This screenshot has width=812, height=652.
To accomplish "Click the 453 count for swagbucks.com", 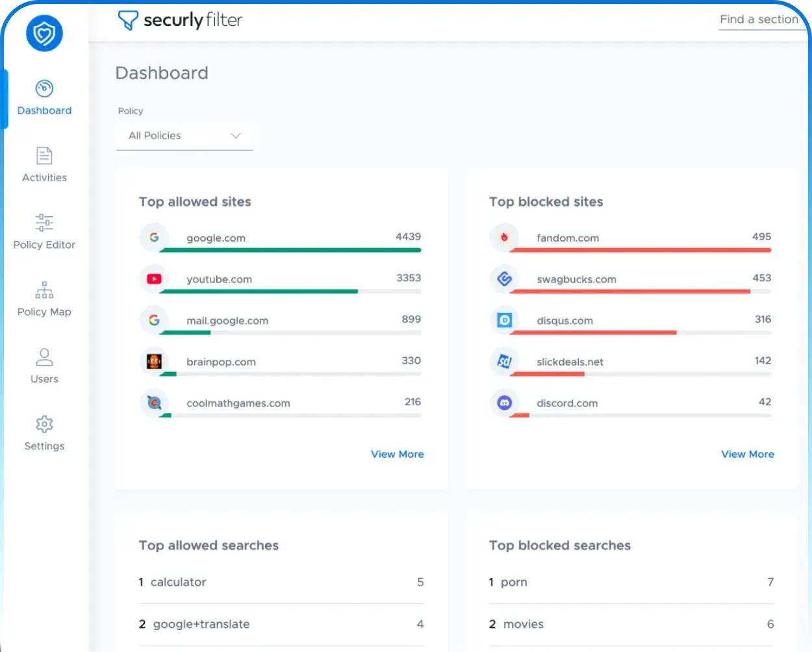I will 761,278.
